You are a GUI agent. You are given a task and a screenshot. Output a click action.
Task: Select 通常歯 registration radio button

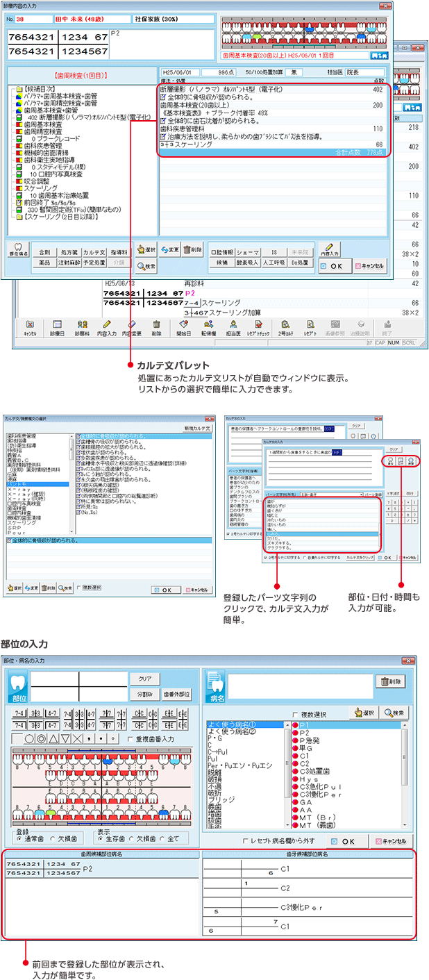click(19, 839)
